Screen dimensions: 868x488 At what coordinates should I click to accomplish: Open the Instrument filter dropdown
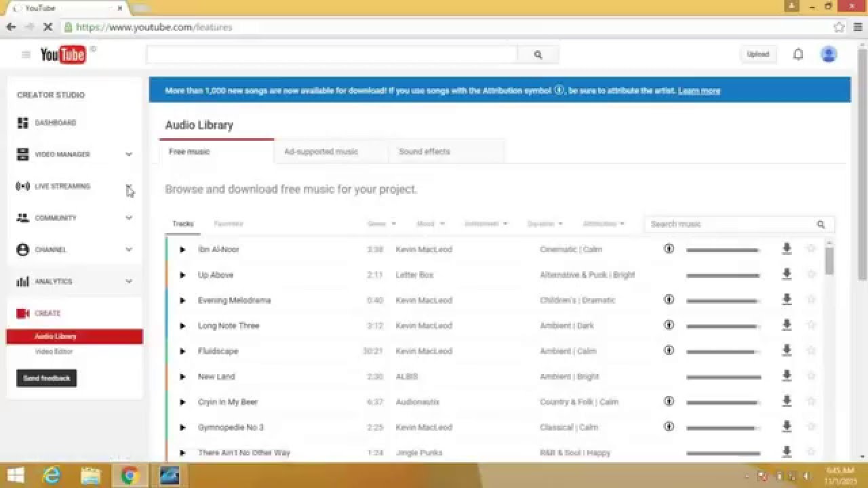click(x=486, y=224)
